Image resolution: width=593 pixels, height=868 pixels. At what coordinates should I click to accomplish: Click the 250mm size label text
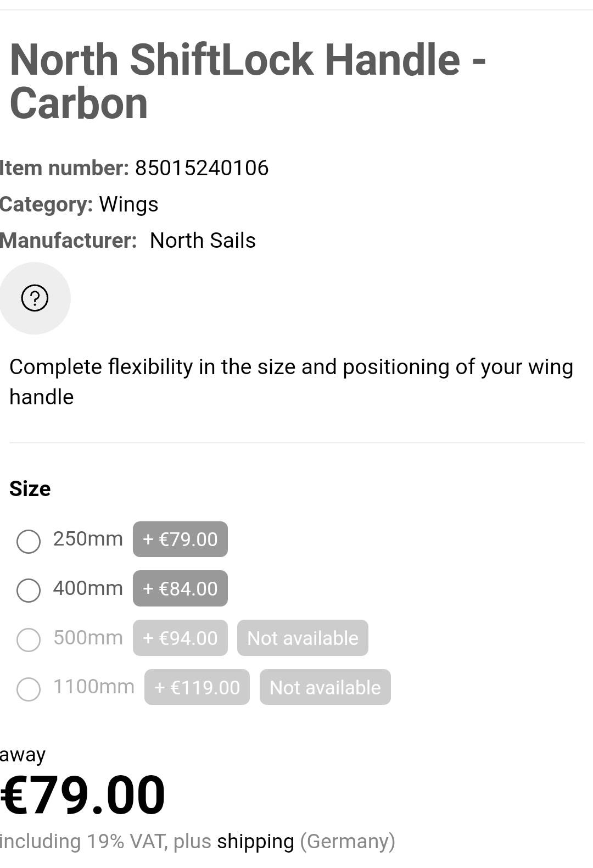[x=88, y=539]
